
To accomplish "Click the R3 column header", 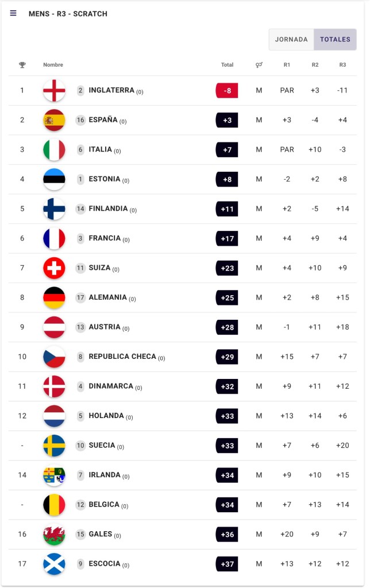I will [x=342, y=65].
